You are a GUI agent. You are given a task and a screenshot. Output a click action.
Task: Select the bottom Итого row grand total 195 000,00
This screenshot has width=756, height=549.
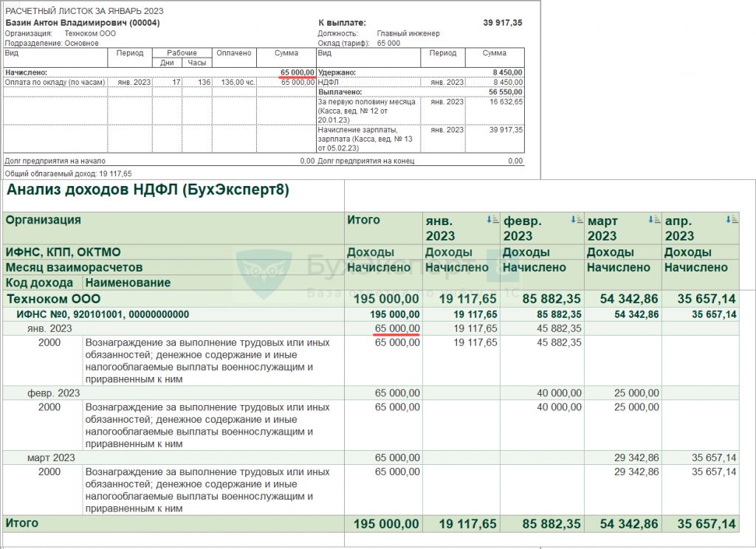[386, 524]
